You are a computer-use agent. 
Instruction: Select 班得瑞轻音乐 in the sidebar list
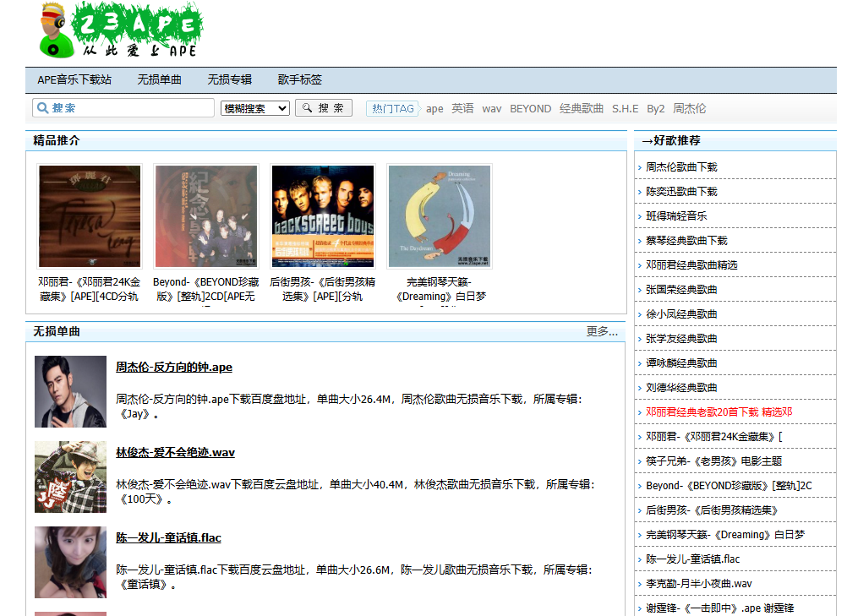pos(676,215)
